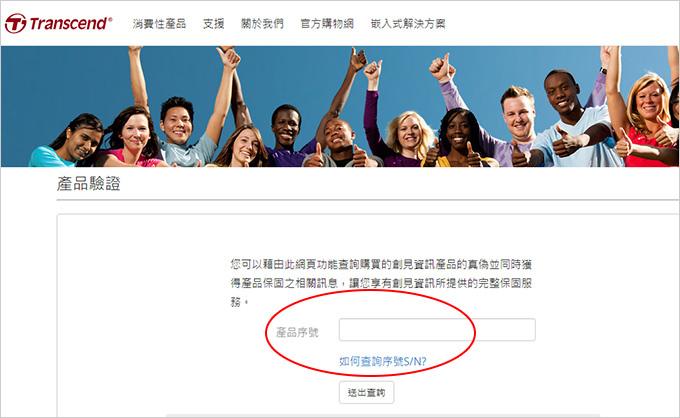Click the product verification description paragraph
This screenshot has width=680, height=418.
381,283
